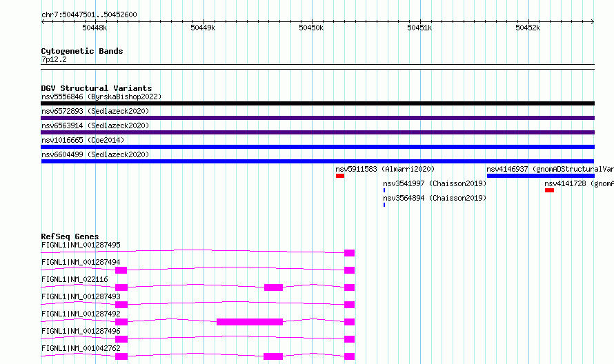Viewport: 614px width, 364px height.
Task: Click the 50452k ruler label
Action: coord(528,28)
